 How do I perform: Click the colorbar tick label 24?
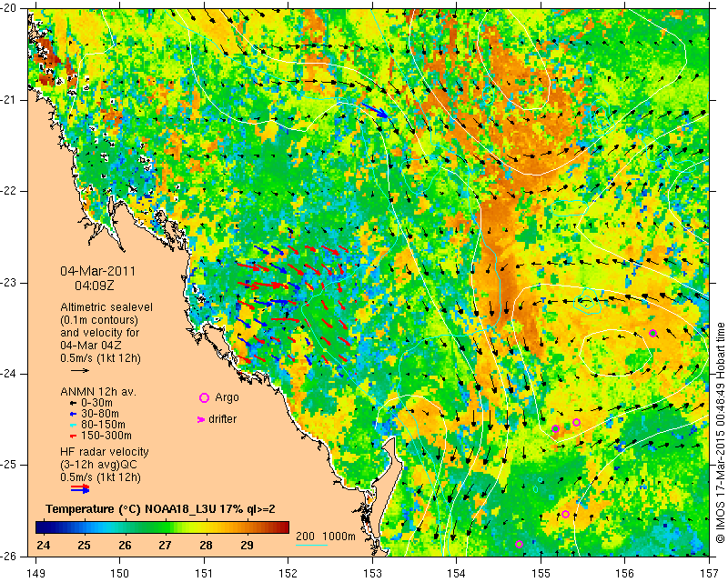(43, 545)
